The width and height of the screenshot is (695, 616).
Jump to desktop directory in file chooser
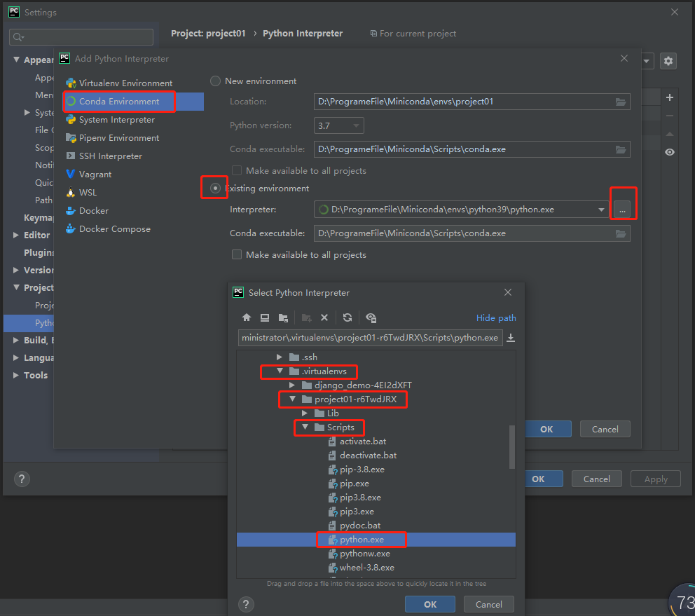[265, 317]
